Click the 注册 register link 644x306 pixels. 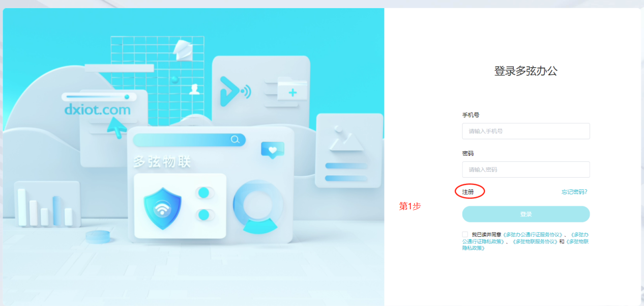tap(467, 192)
